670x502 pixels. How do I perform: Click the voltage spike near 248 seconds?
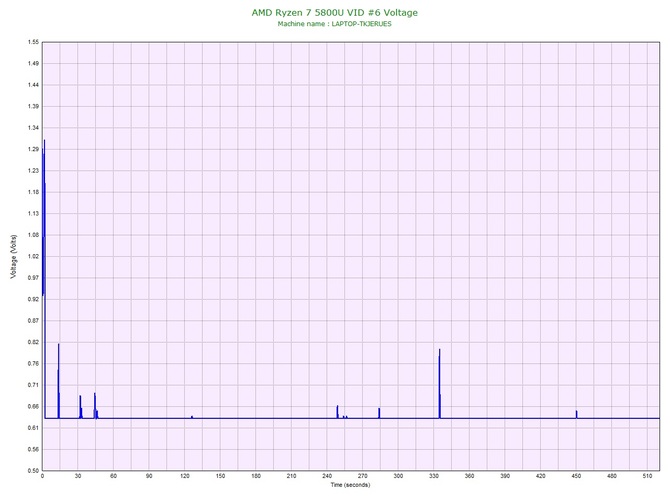338,412
